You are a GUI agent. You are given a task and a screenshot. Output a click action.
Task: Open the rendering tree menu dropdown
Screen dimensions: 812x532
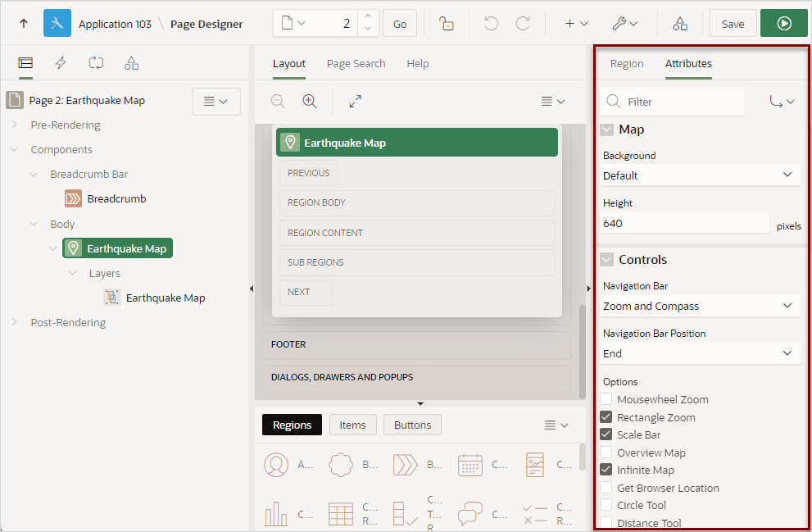tap(216, 101)
